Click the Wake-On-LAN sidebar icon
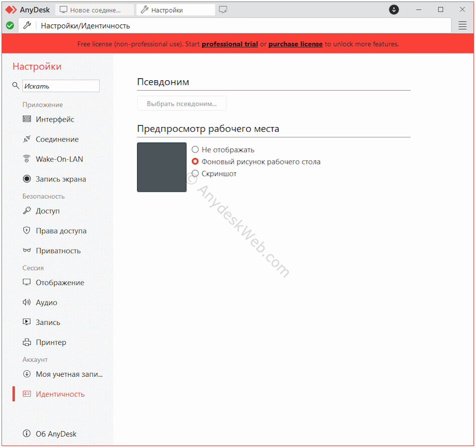This screenshot has width=476, height=448. pos(27,159)
